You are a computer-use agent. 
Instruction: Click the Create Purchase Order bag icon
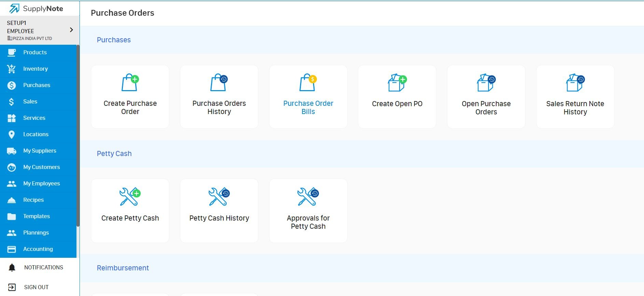click(x=130, y=82)
